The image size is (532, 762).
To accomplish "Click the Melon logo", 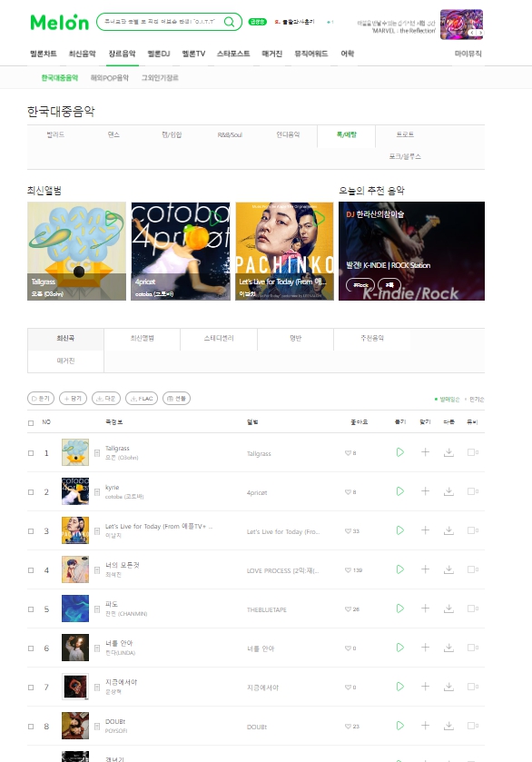I will 60,23.
